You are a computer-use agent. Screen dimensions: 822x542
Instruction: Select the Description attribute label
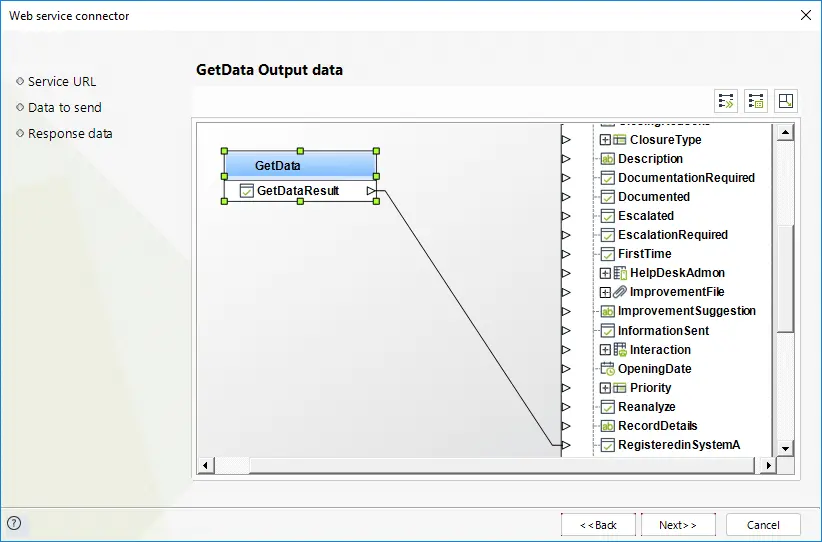tap(650, 159)
